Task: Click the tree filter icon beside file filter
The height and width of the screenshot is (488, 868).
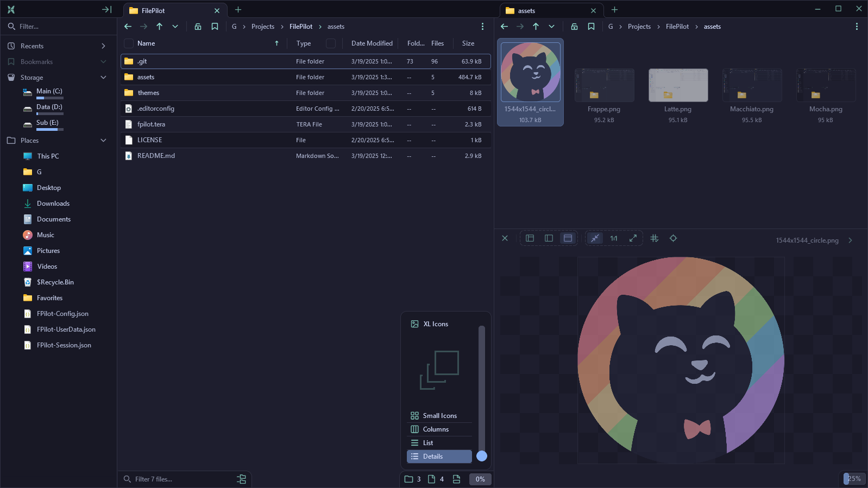Action: (241, 479)
